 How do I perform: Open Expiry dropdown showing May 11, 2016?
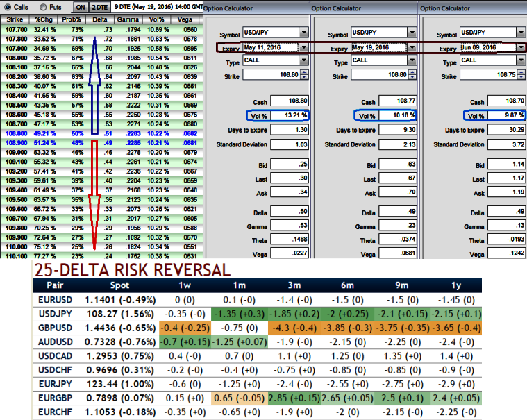[304, 47]
